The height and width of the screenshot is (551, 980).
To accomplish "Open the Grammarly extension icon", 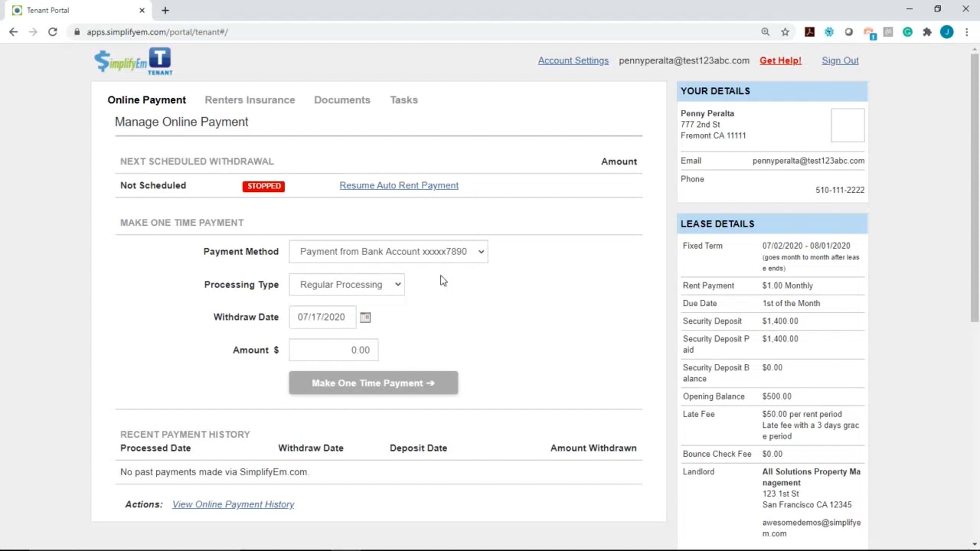I will [907, 32].
